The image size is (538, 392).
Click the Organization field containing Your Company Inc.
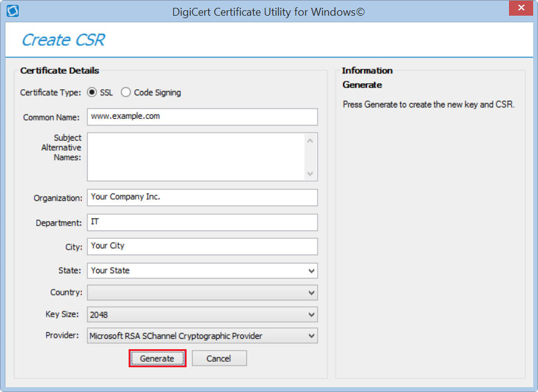(202, 197)
